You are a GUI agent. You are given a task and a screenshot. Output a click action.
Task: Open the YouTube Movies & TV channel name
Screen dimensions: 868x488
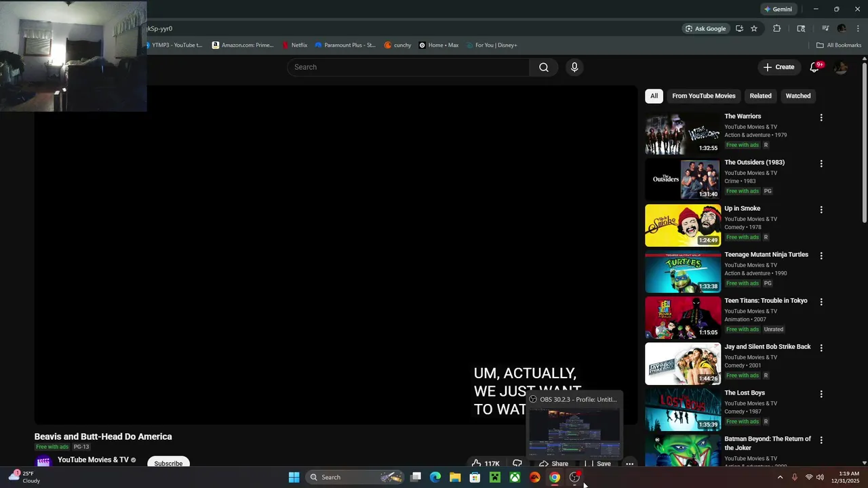click(93, 460)
